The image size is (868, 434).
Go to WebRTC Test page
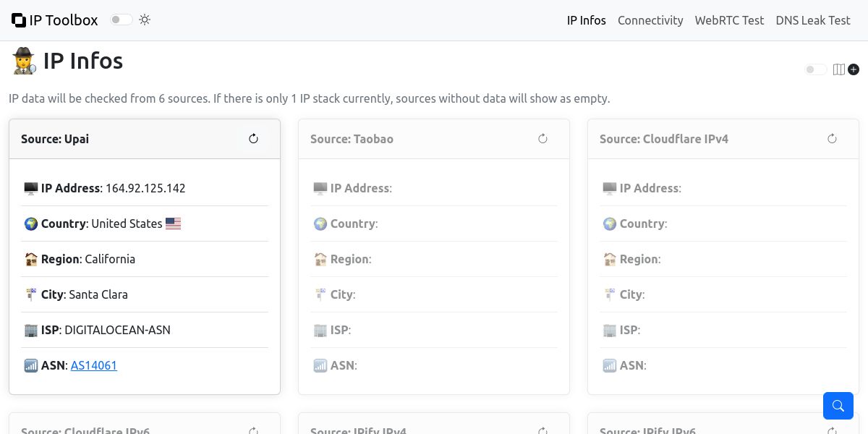729,20
